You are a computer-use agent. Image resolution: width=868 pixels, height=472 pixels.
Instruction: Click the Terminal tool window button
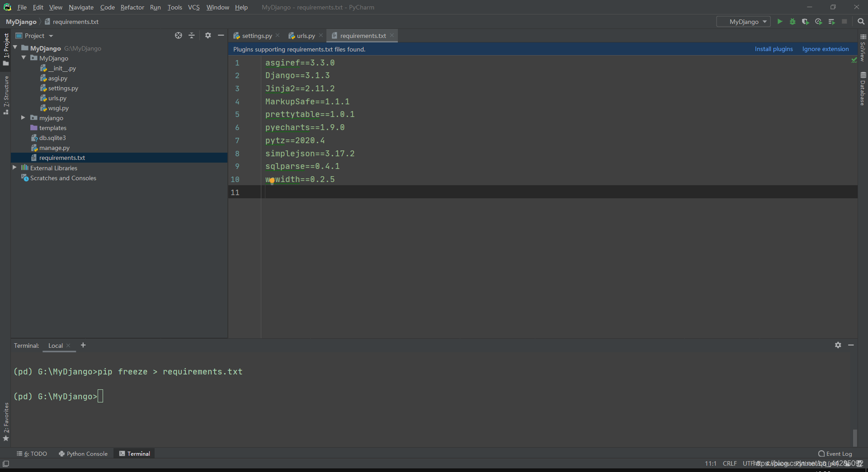(134, 453)
